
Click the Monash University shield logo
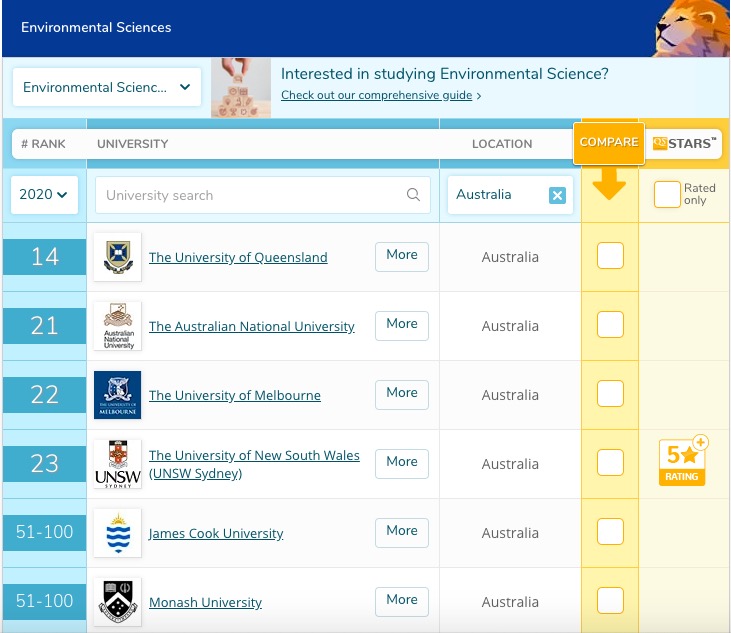[117, 602]
